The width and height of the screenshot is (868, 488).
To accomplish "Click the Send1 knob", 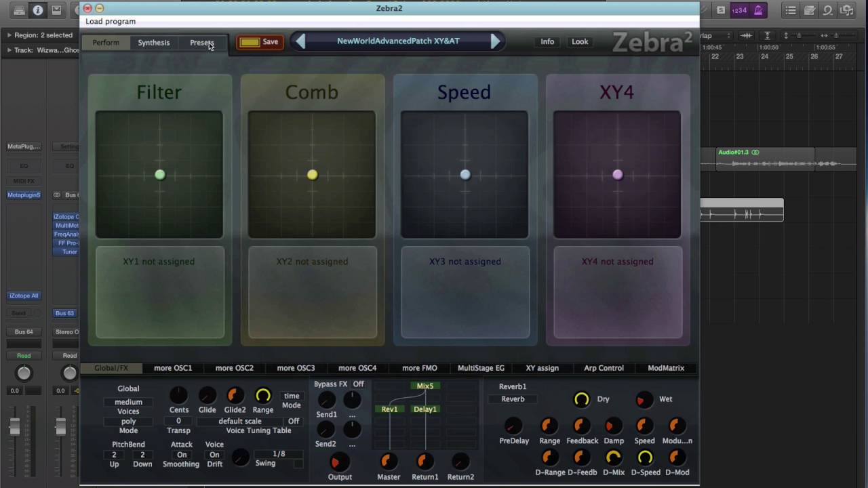I will pyautogui.click(x=326, y=400).
